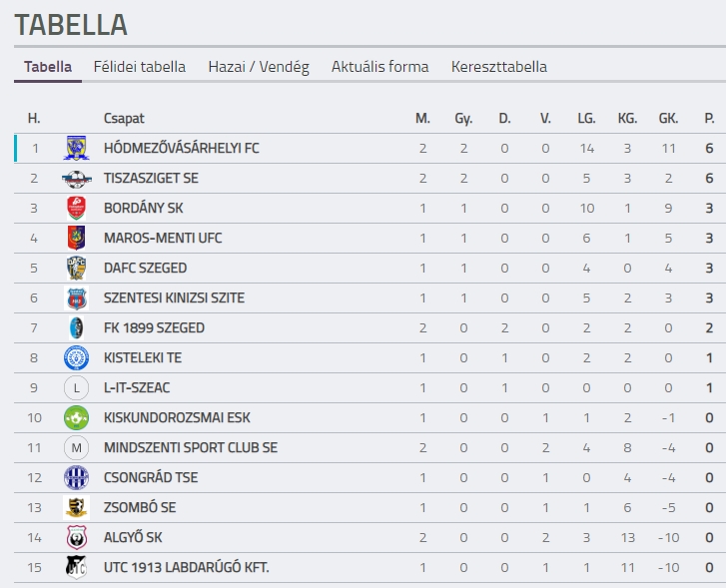This screenshot has height=588, width=726.
Task: Click the Maros-Menti UFC crest
Action: pos(77,238)
